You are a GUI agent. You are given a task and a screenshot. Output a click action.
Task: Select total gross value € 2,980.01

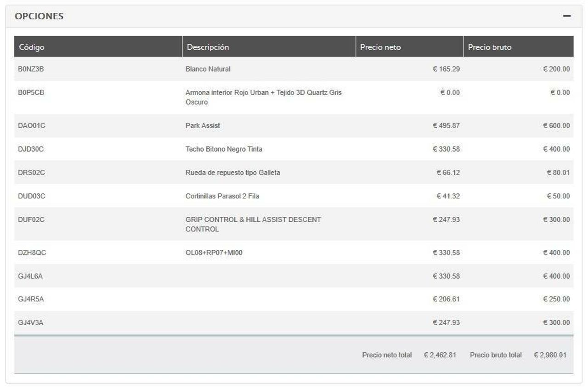tap(550, 355)
